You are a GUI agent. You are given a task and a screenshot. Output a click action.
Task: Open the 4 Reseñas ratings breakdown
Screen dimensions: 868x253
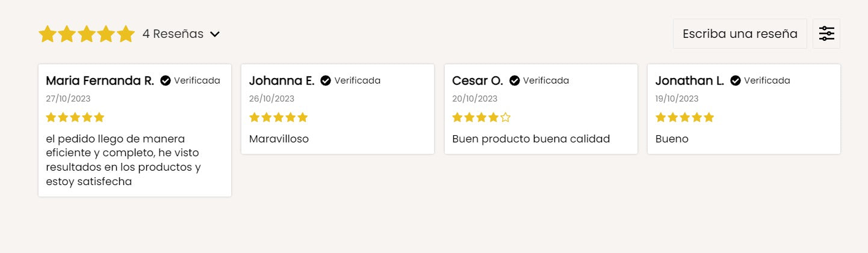pos(173,34)
